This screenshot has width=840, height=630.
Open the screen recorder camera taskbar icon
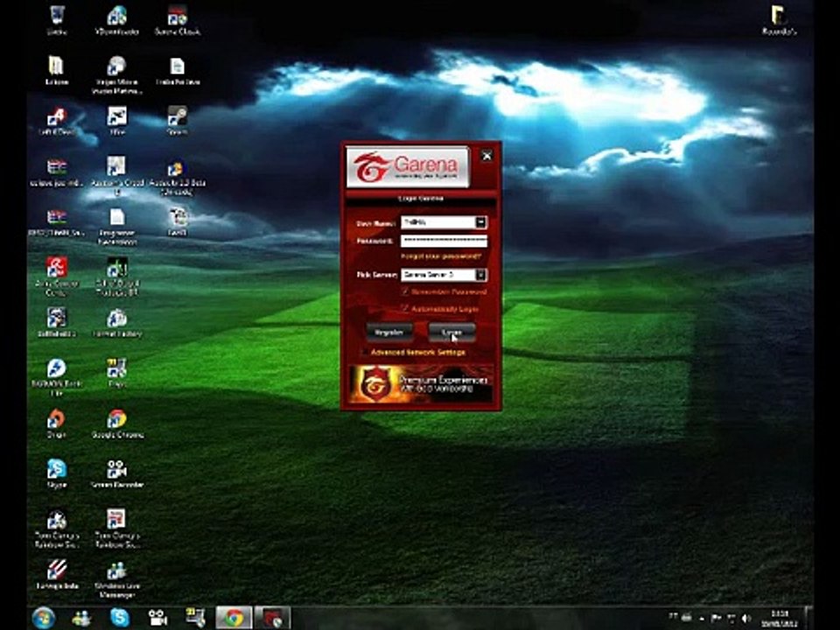(157, 618)
